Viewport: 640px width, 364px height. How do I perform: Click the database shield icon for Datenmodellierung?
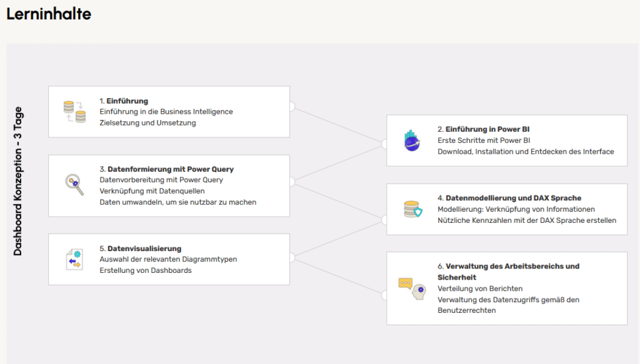coord(412,209)
